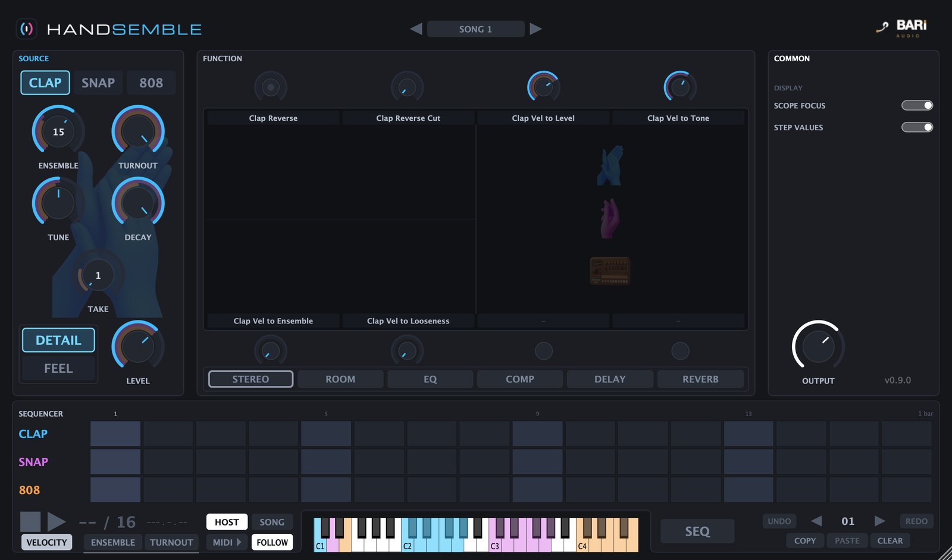952x560 pixels.
Task: Go to next pattern after 01
Action: pyautogui.click(x=879, y=521)
